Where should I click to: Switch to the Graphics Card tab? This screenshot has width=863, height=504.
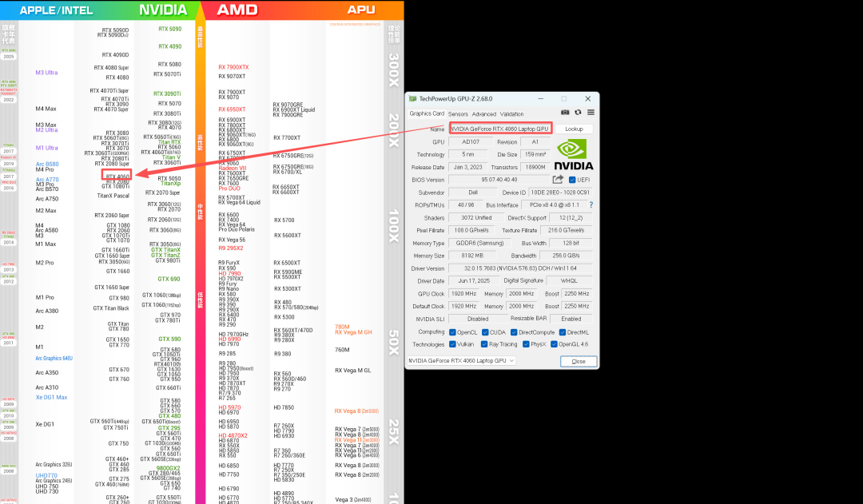(427, 113)
